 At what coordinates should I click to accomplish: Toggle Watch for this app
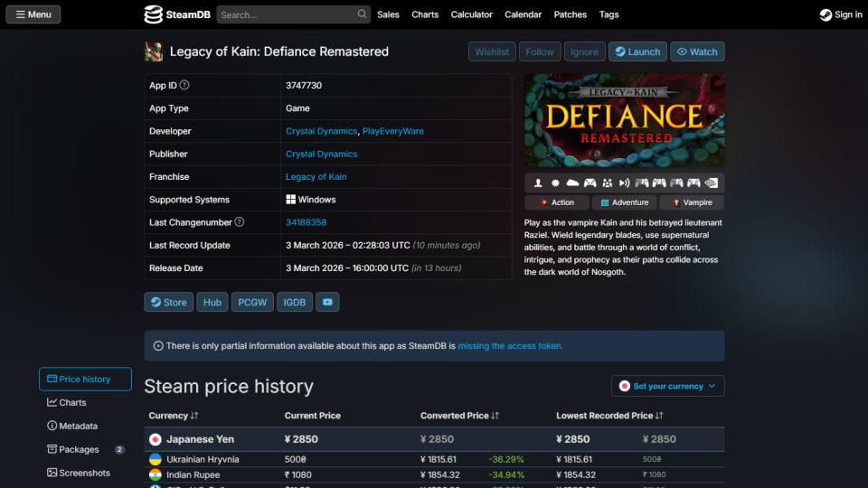click(x=697, y=52)
